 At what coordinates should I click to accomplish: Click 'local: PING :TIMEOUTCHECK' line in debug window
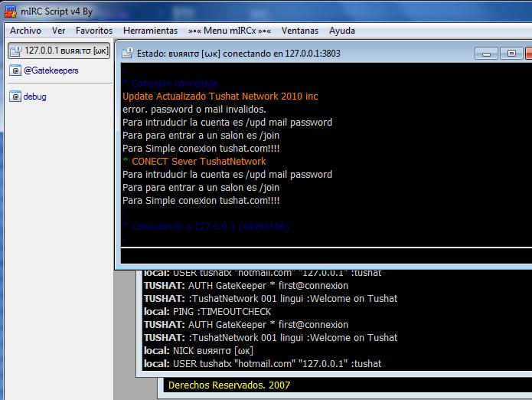(207, 311)
